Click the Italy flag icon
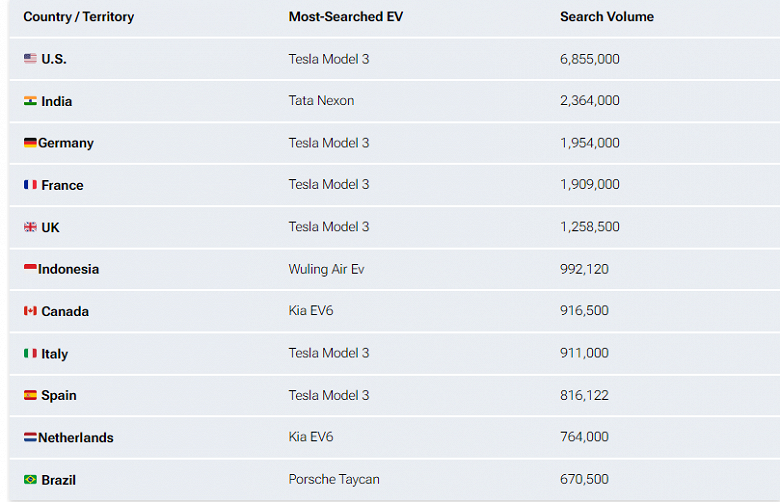 (x=30, y=354)
